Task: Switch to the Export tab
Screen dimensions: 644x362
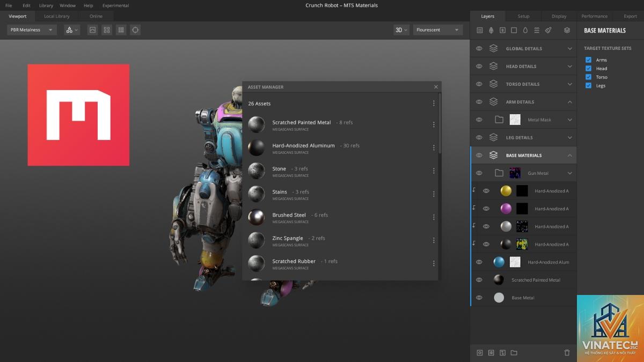Action: [x=630, y=16]
